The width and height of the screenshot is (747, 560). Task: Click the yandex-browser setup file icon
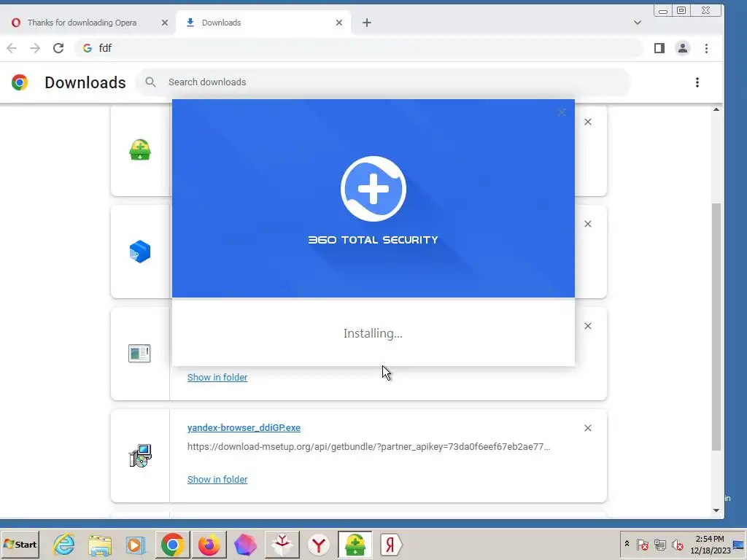140,455
